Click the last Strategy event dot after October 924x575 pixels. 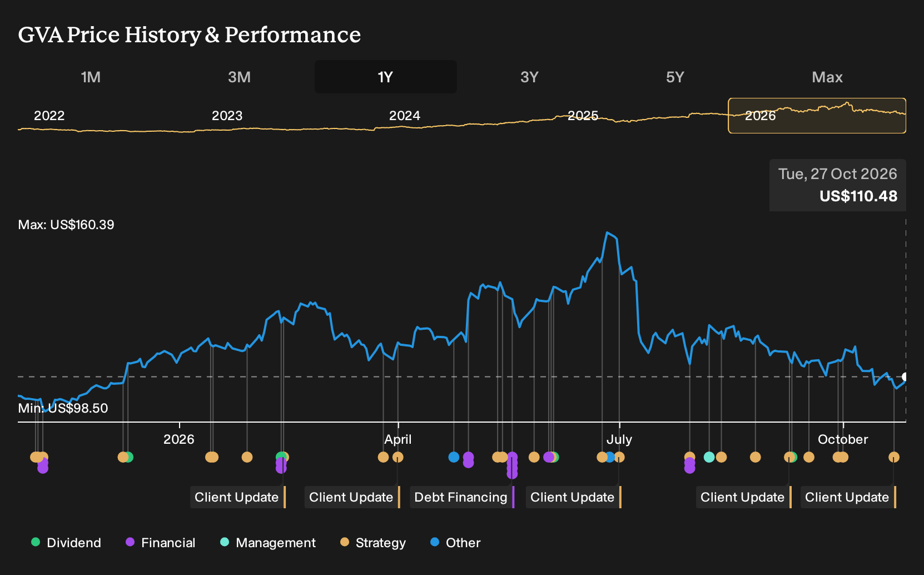click(x=894, y=457)
